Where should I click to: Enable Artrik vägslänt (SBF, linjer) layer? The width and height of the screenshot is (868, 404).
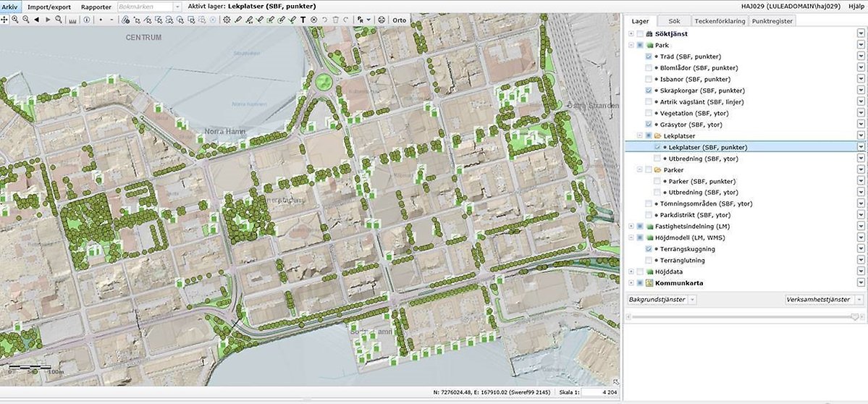[648, 102]
